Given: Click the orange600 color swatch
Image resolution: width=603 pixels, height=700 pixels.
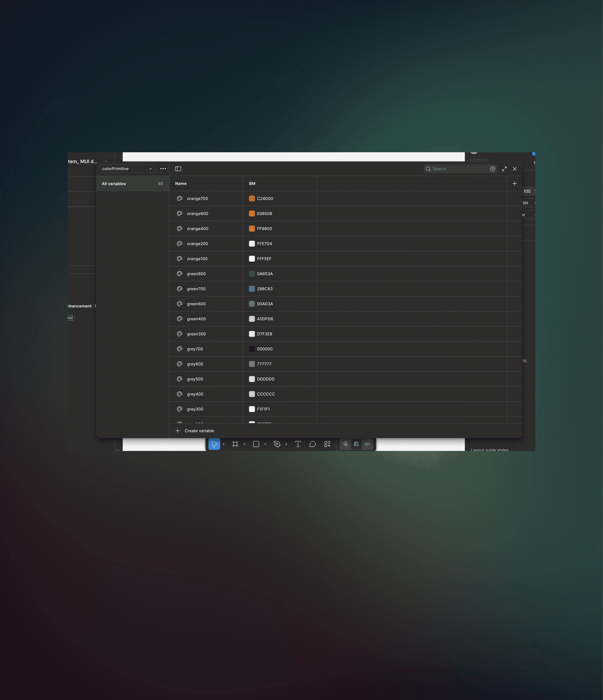Looking at the screenshot, I should point(252,213).
